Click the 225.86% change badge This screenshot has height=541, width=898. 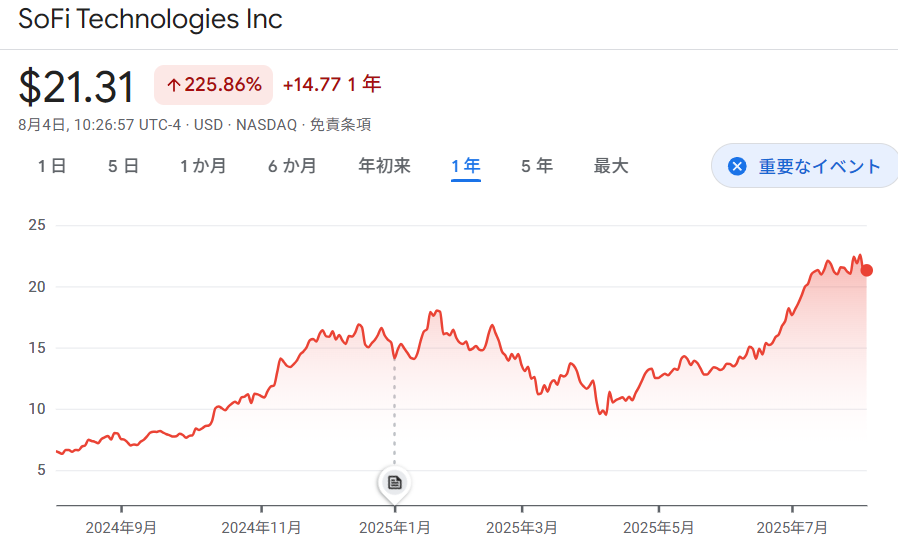(213, 85)
